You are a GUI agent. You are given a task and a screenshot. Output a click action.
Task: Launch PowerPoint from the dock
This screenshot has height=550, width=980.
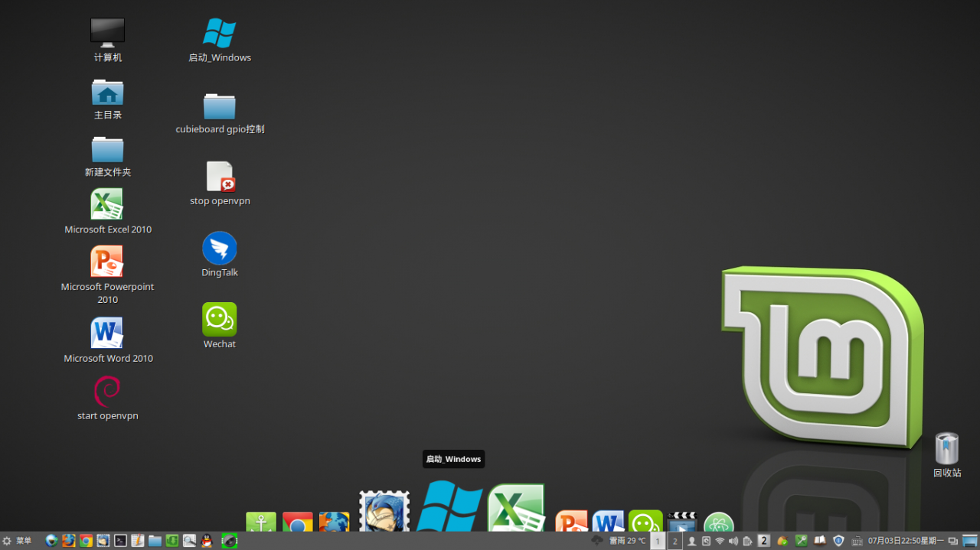(571, 521)
